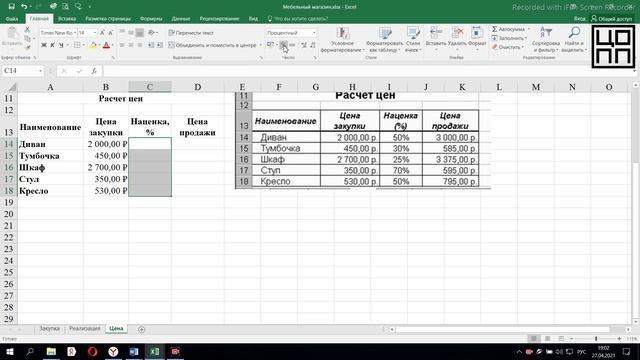Screen dimensions: 640x360
Task: Align text to the left
Action: (122, 45)
